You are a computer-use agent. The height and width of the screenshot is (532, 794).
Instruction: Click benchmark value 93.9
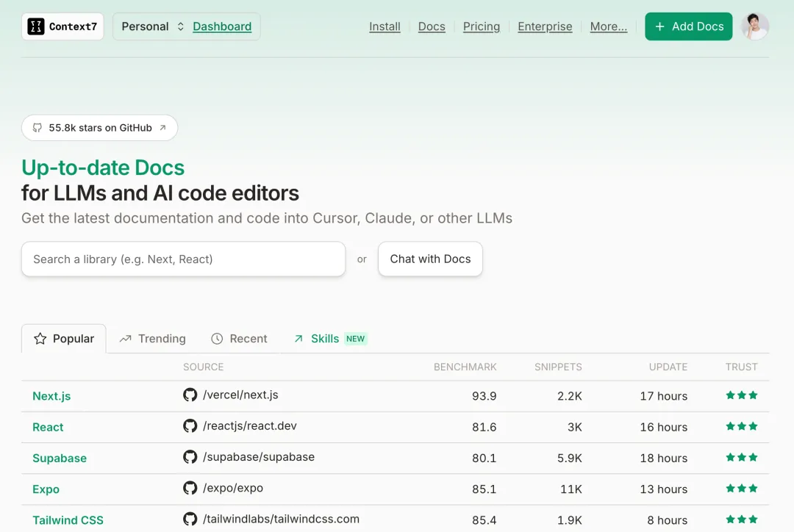click(484, 396)
